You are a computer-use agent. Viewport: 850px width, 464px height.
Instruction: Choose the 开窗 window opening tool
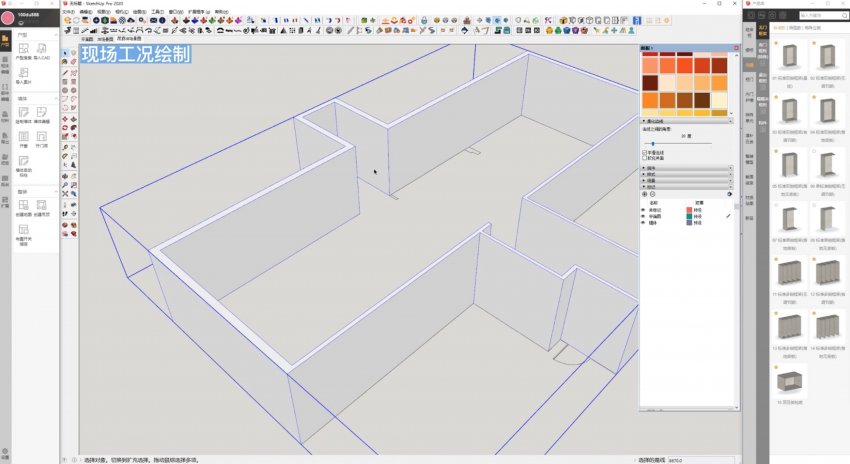(23, 139)
